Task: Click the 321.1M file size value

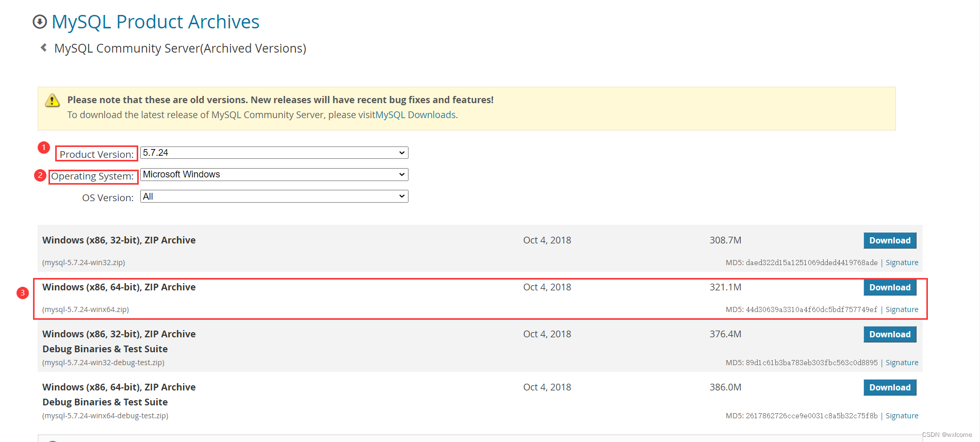Action: (725, 287)
